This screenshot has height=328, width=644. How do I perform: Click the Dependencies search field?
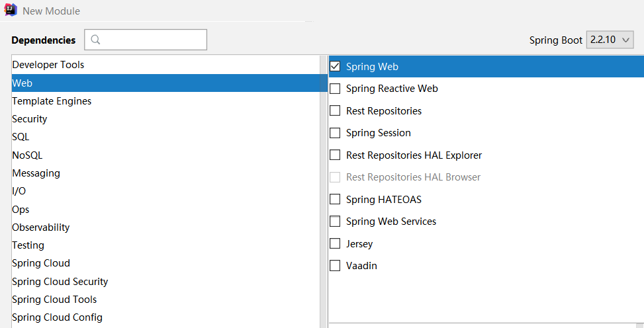point(152,40)
